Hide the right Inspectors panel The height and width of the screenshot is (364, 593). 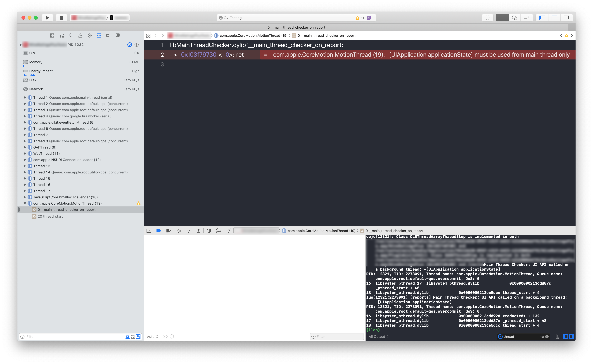tap(567, 18)
